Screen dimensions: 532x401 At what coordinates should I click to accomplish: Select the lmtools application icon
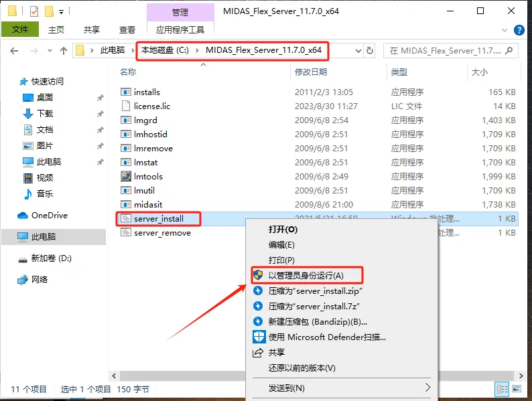[126, 176]
